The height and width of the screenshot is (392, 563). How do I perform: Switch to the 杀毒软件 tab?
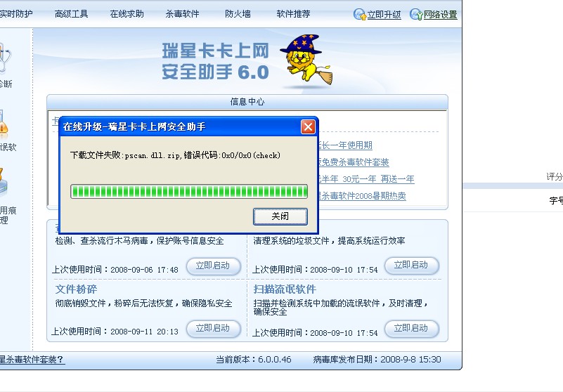pyautogui.click(x=182, y=14)
